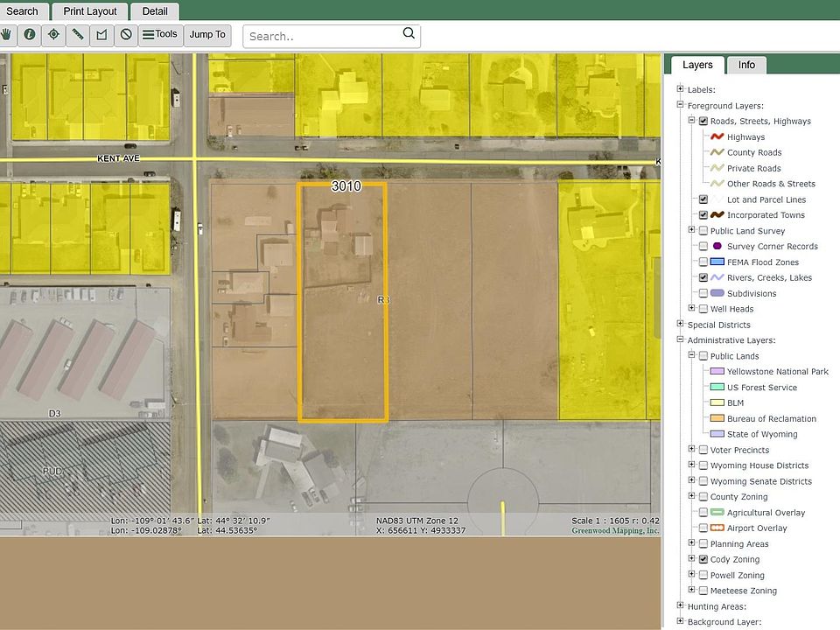Collapse the Foreground Layers group
Image resolution: width=840 pixels, height=630 pixels.
(x=680, y=105)
